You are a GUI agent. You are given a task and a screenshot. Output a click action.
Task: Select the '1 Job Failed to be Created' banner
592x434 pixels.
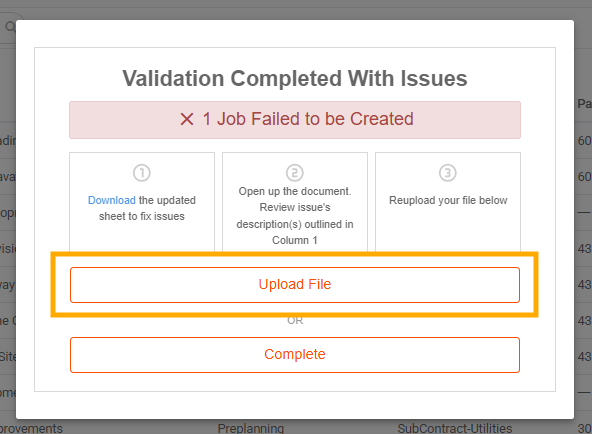(x=294, y=120)
